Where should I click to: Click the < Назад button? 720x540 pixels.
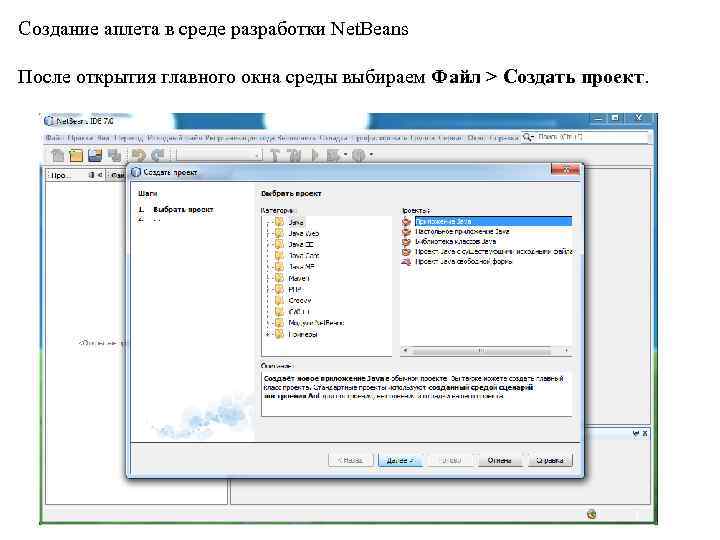click(x=350, y=460)
